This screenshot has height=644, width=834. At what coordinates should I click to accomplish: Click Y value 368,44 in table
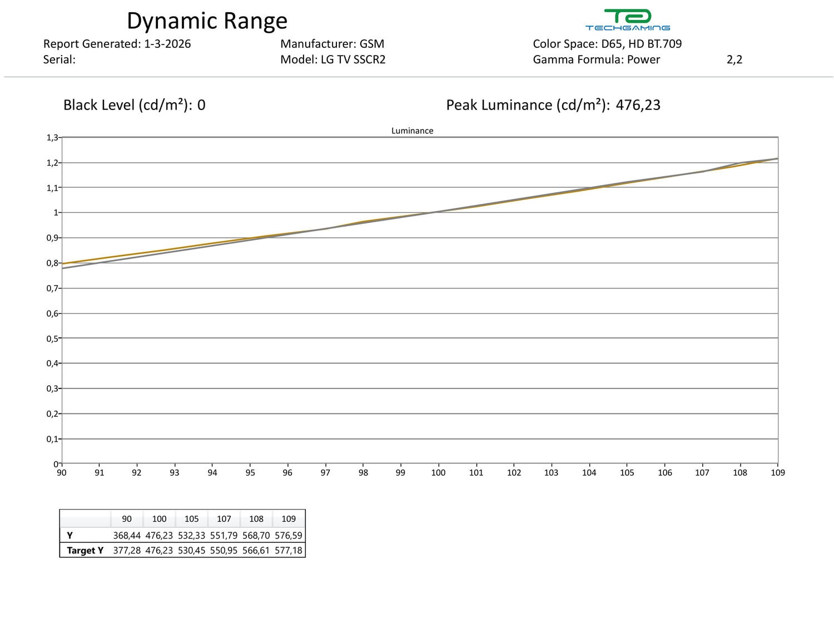127,536
